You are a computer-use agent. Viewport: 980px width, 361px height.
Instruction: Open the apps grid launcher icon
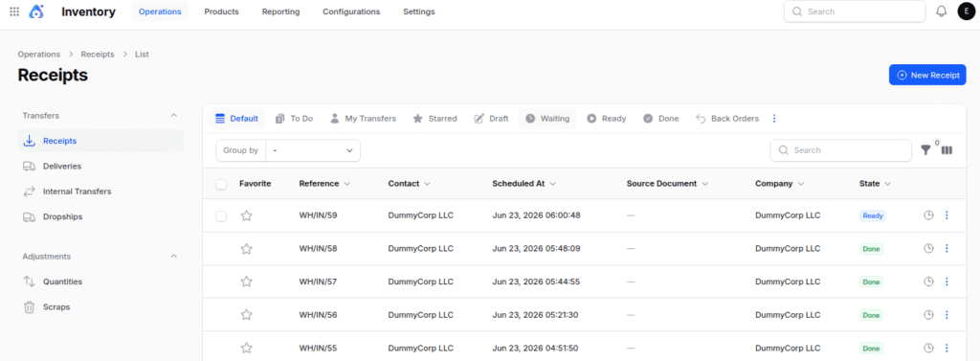[14, 11]
